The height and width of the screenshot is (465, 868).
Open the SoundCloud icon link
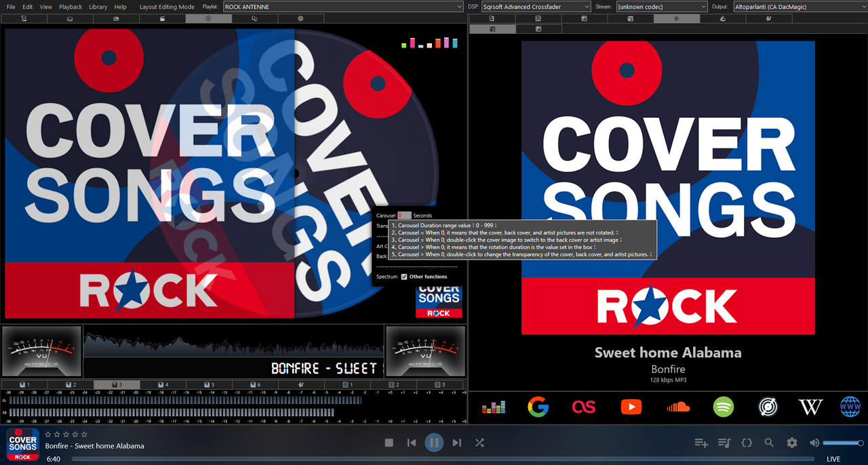[x=677, y=407]
